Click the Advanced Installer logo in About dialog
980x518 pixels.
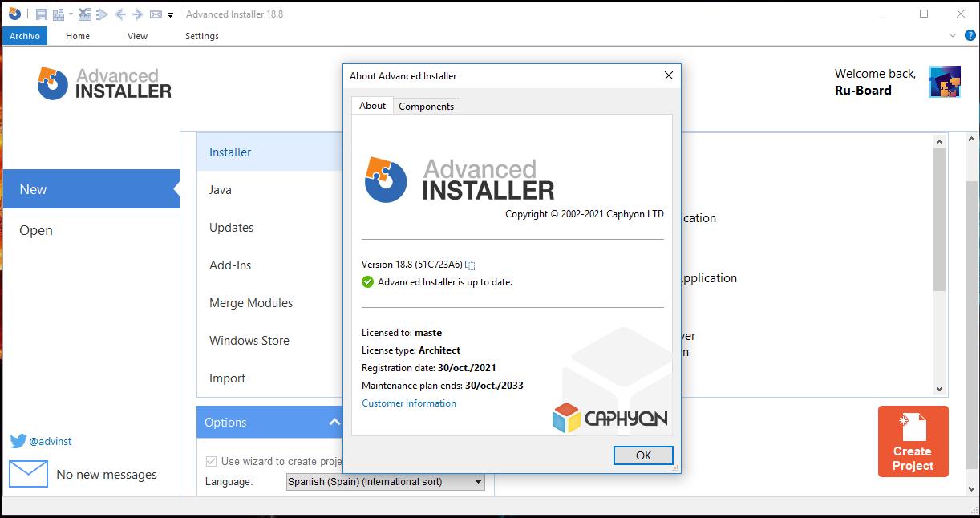(459, 179)
